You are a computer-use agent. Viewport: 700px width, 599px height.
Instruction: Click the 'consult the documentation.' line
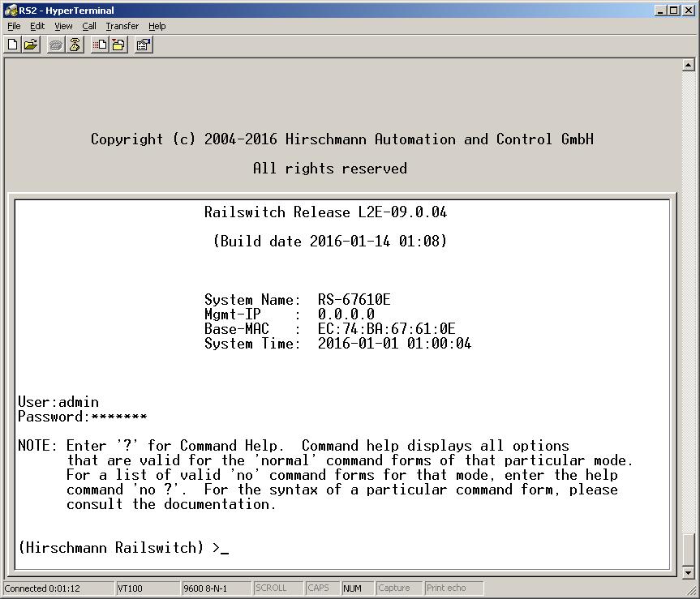pyautogui.click(x=171, y=504)
